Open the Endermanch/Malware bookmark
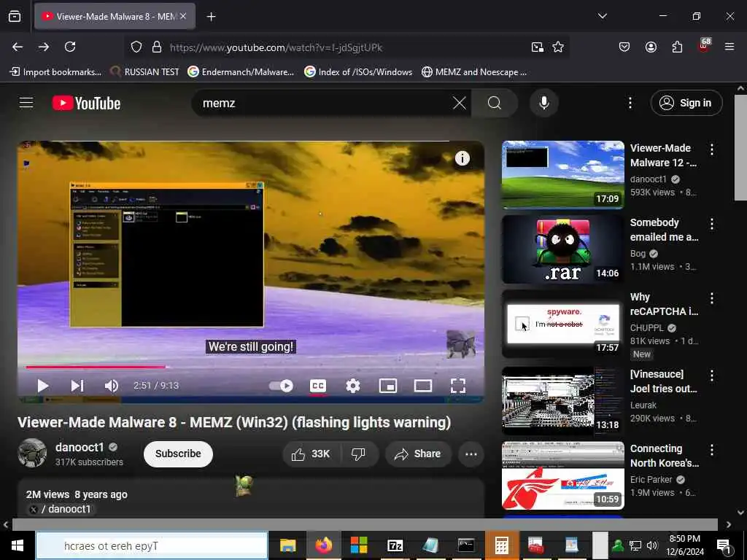 point(241,72)
